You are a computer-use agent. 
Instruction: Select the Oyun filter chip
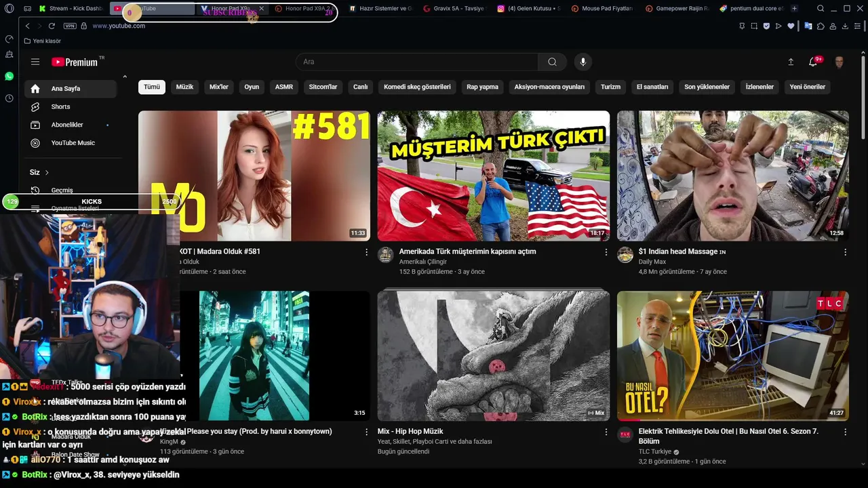click(252, 87)
